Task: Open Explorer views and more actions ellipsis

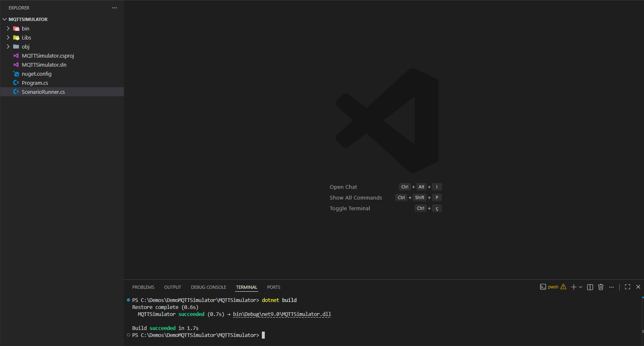Action: [x=114, y=8]
